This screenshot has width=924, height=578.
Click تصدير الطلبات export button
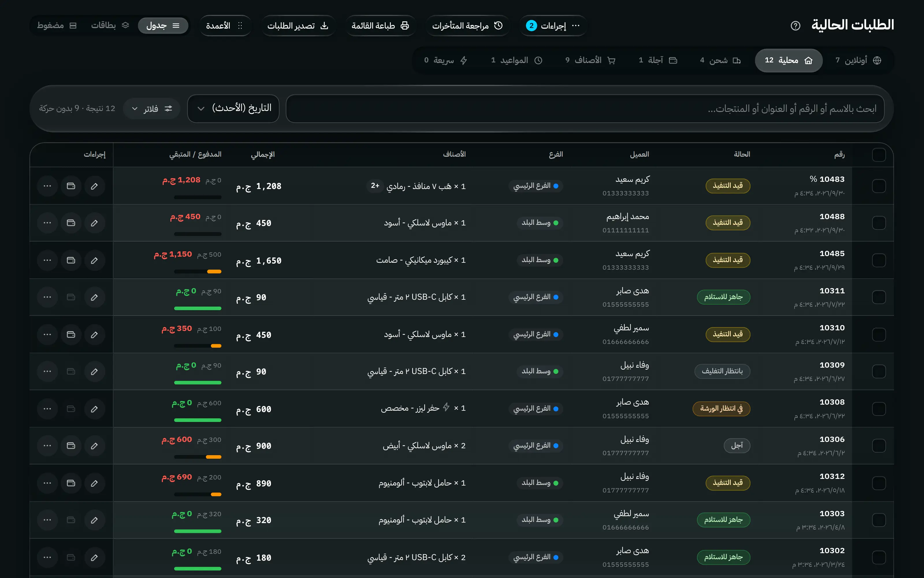point(298,26)
